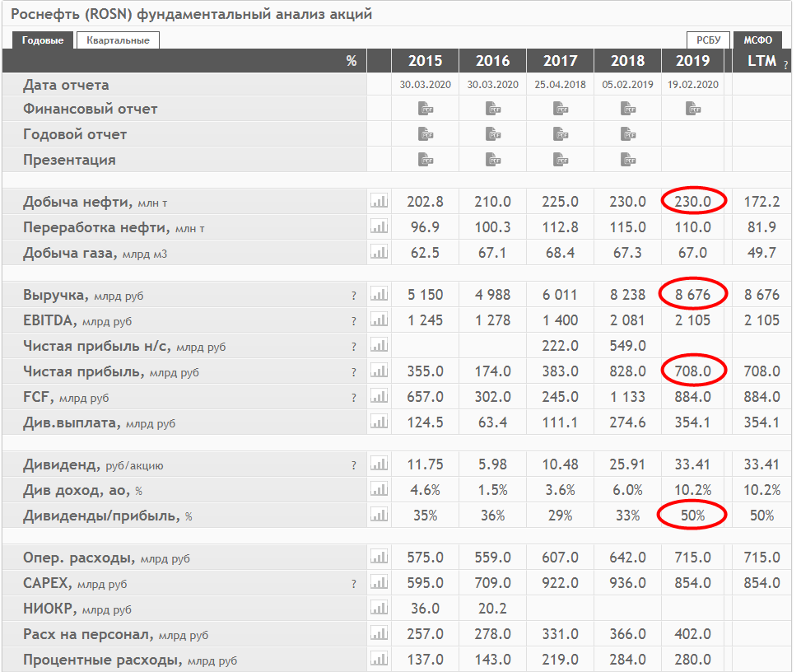The image size is (801, 672).
Task: Click the 2019 payout ratio 50%
Action: coord(692,515)
